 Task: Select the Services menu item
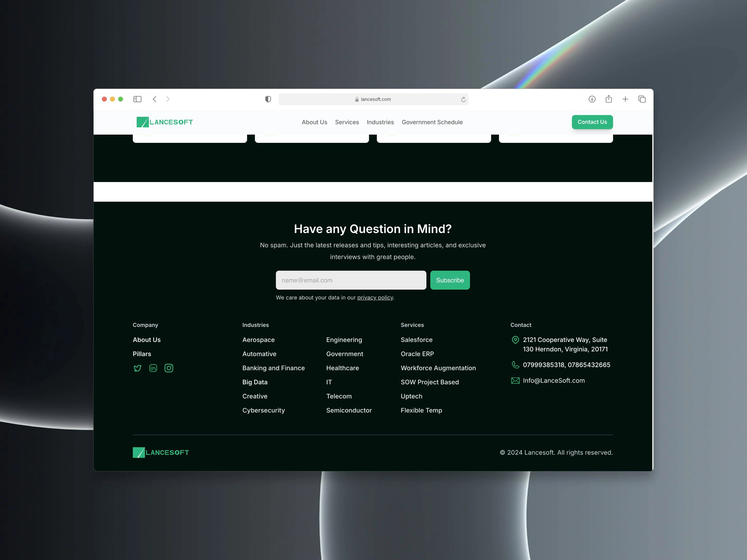(x=347, y=122)
